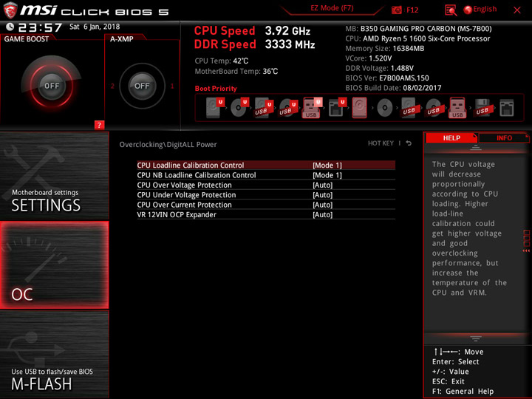
Task: Open the SETTINGS motherboard section
Action: coord(54,175)
